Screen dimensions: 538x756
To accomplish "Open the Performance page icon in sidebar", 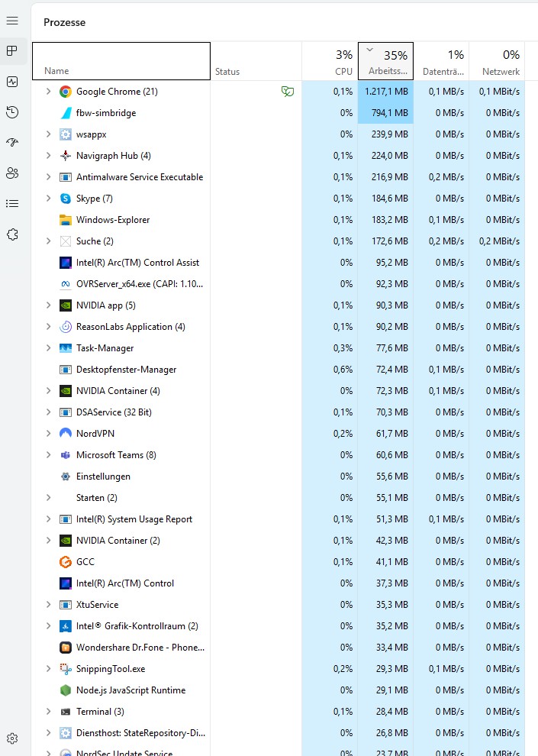I will pos(12,82).
